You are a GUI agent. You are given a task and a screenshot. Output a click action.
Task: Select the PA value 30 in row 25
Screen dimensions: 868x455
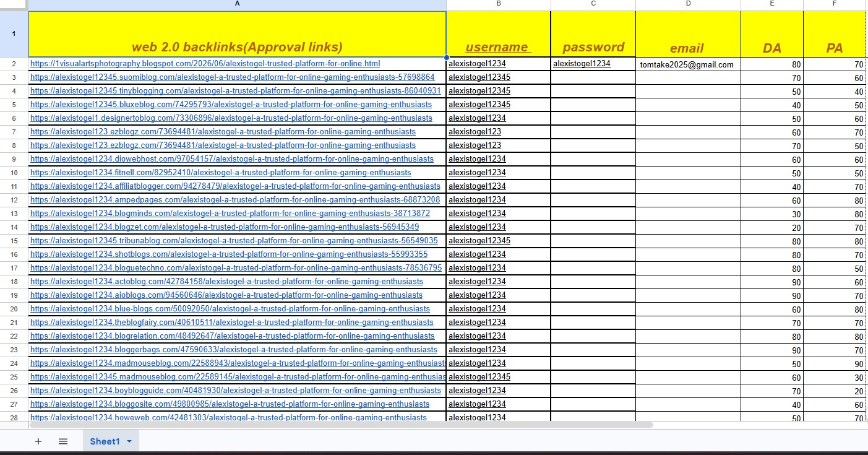pyautogui.click(x=835, y=377)
